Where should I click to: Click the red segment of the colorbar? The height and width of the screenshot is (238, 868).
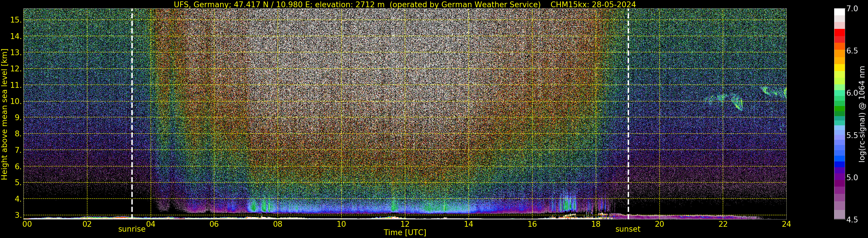[x=839, y=33]
